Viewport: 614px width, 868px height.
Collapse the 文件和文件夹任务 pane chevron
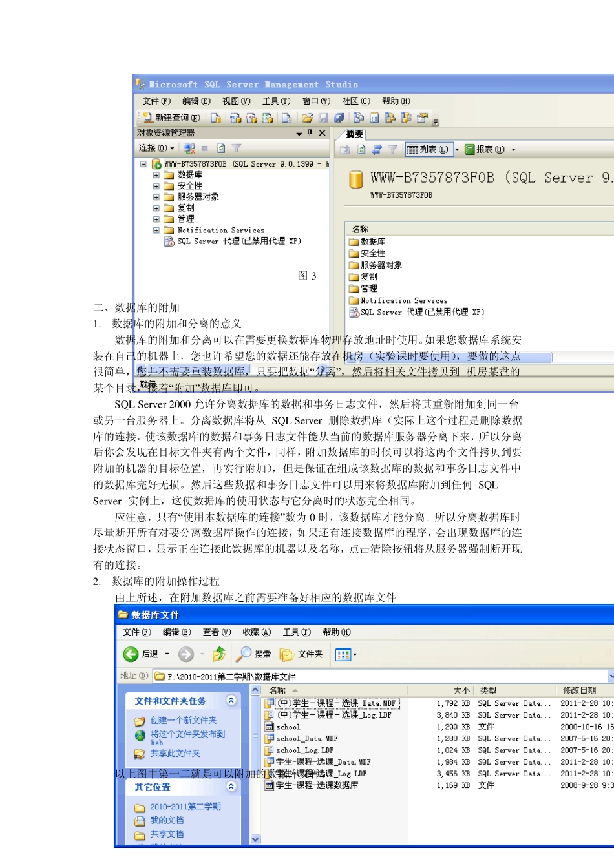click(x=231, y=700)
